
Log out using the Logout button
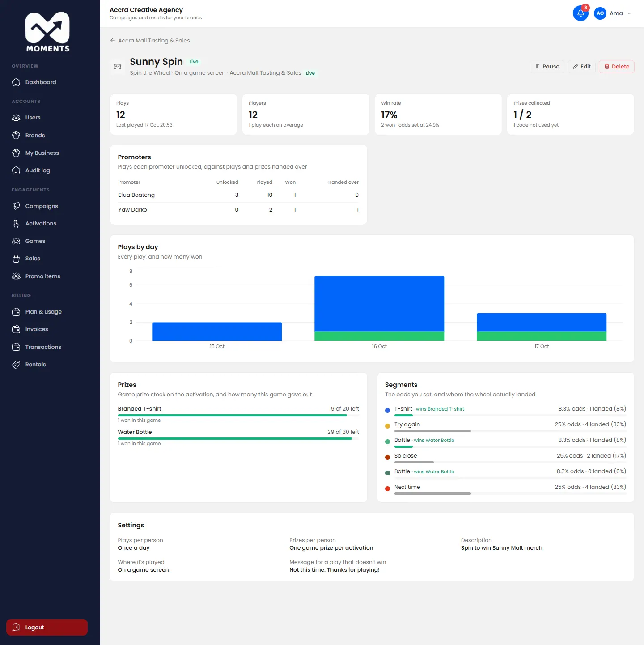click(47, 627)
